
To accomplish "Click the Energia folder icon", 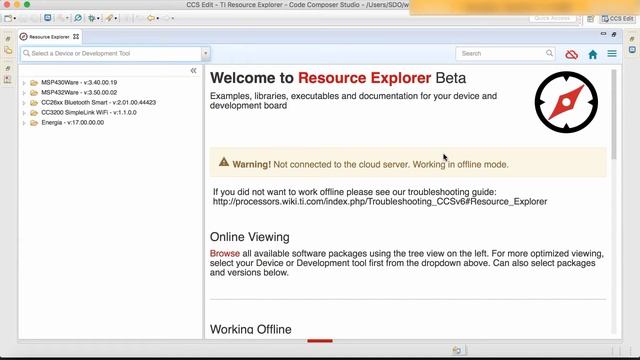I will pyautogui.click(x=34, y=123).
